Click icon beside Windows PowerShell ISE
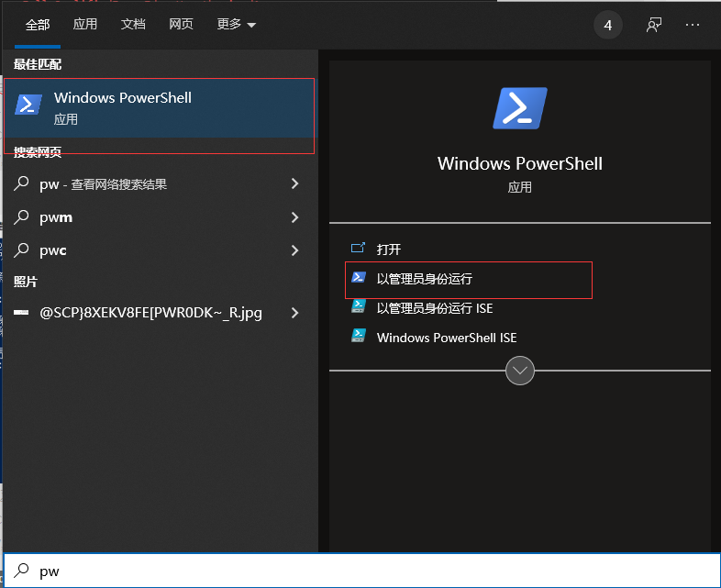This screenshot has height=588, width=721. tap(359, 336)
